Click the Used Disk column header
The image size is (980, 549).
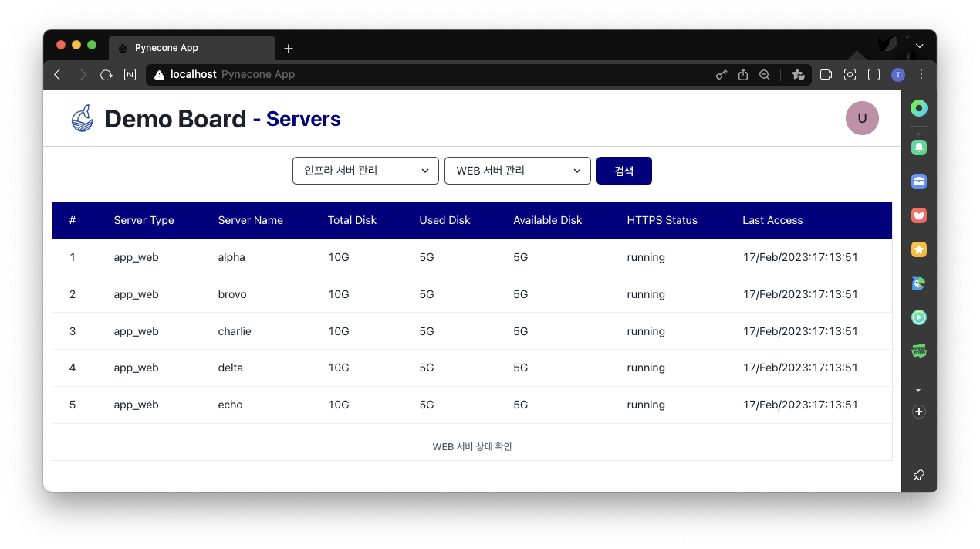[444, 220]
